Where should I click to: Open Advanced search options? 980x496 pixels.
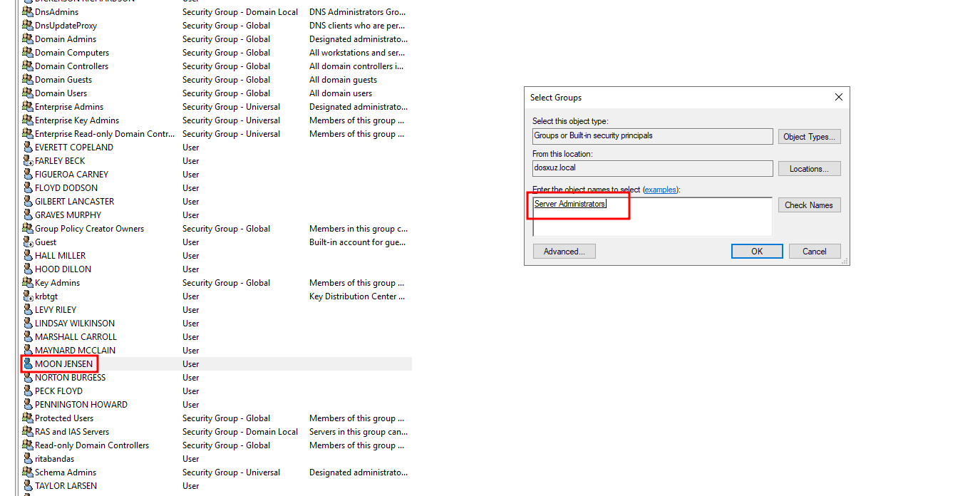(564, 252)
